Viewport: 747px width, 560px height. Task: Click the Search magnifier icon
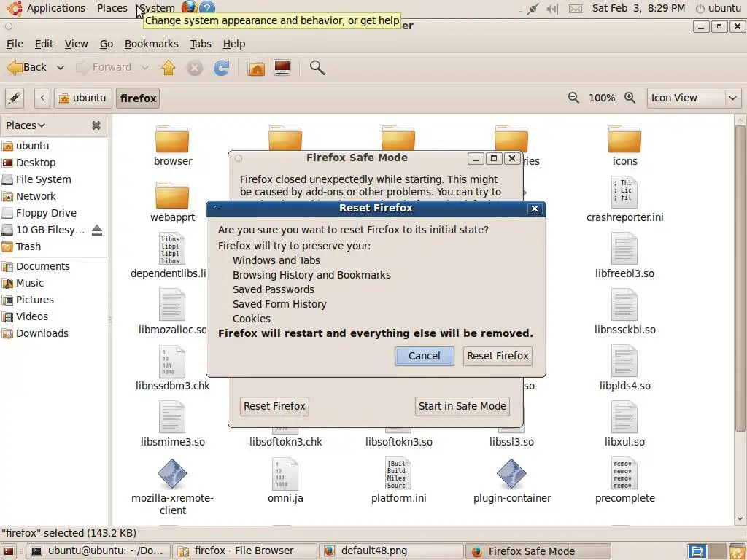click(x=317, y=68)
